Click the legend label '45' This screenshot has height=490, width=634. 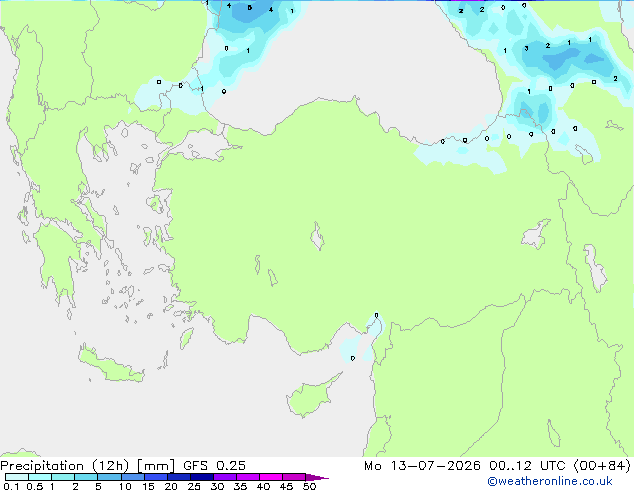coord(286,486)
